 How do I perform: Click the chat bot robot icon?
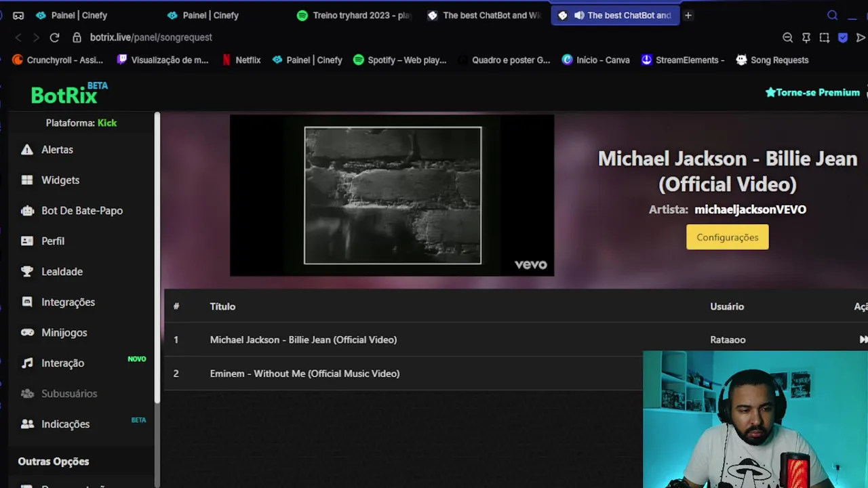point(27,211)
